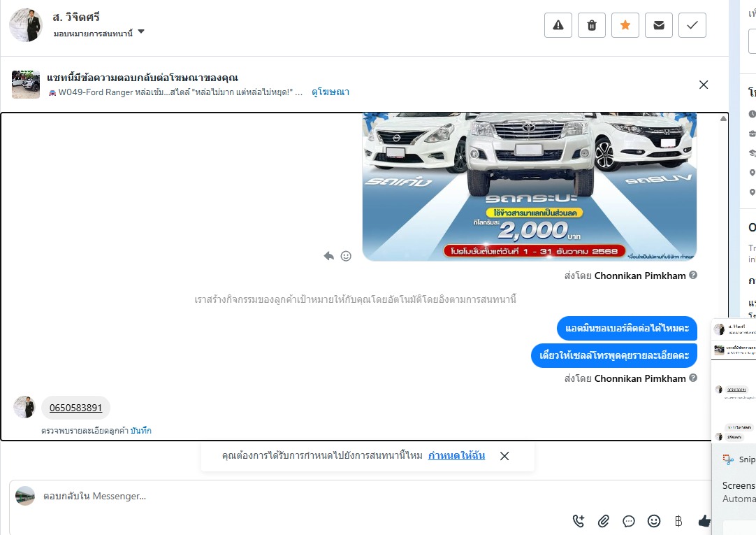Image resolution: width=756 pixels, height=535 pixels.
Task: Open help icon beside second Chonnikan Pimkham label
Action: pyautogui.click(x=693, y=378)
